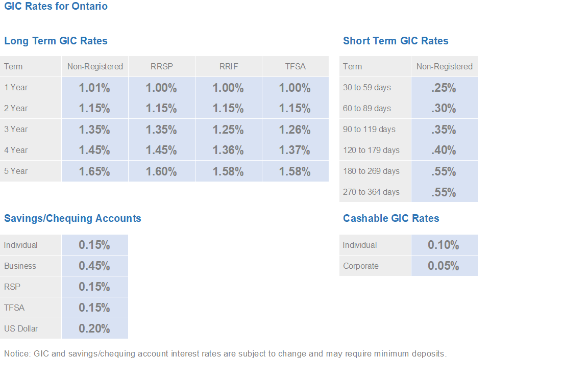Click the 'Long Term GIC Rates' heading

[56, 41]
